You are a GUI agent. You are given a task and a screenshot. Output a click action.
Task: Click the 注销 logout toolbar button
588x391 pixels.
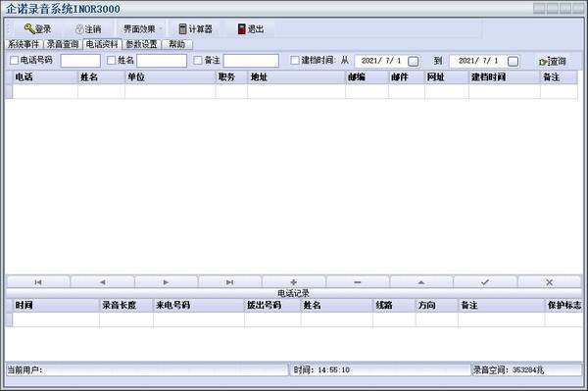[88, 28]
